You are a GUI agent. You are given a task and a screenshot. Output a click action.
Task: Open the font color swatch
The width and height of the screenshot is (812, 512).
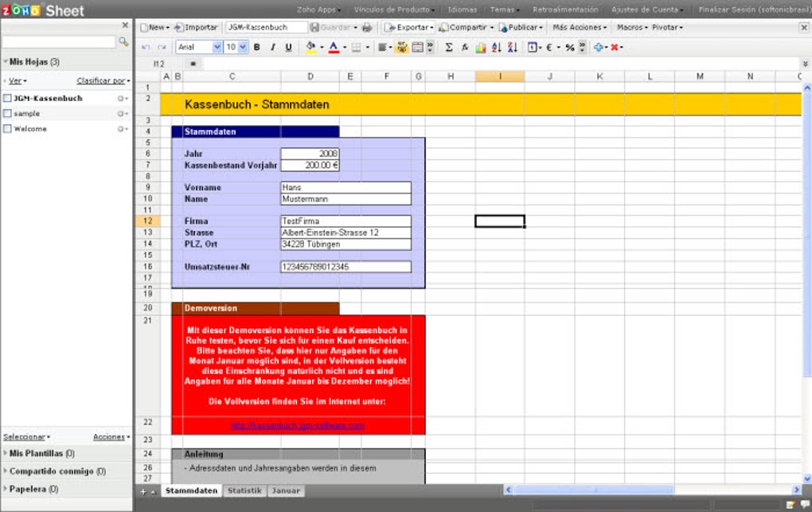[334, 47]
